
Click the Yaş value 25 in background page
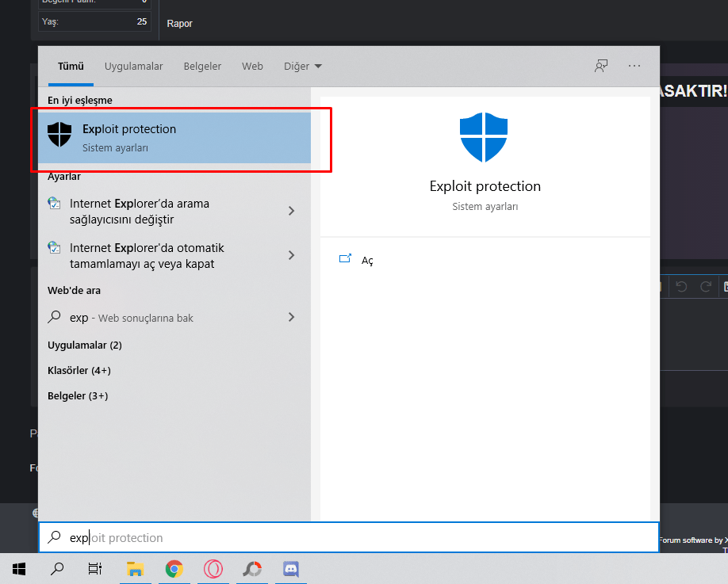click(x=142, y=21)
